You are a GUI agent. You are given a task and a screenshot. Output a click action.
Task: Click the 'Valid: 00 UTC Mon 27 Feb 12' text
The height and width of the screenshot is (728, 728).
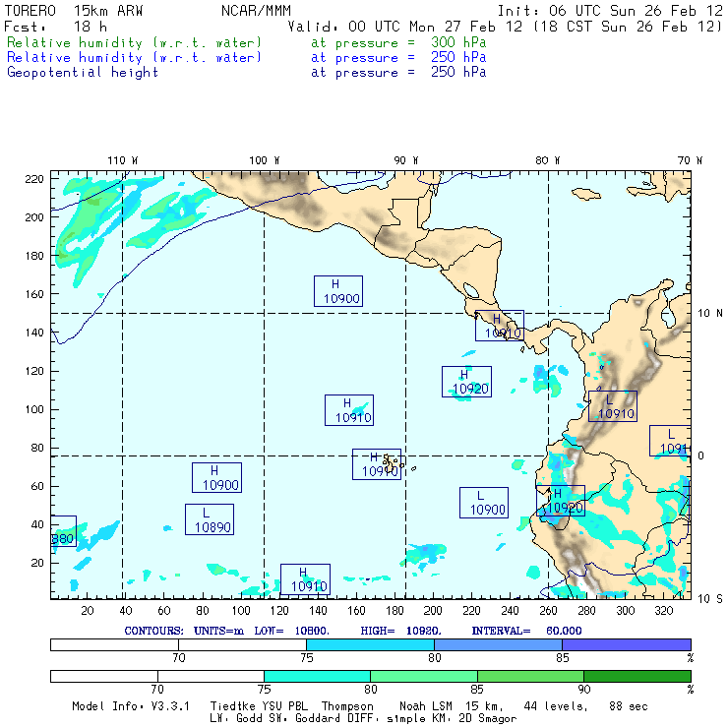pos(405,27)
